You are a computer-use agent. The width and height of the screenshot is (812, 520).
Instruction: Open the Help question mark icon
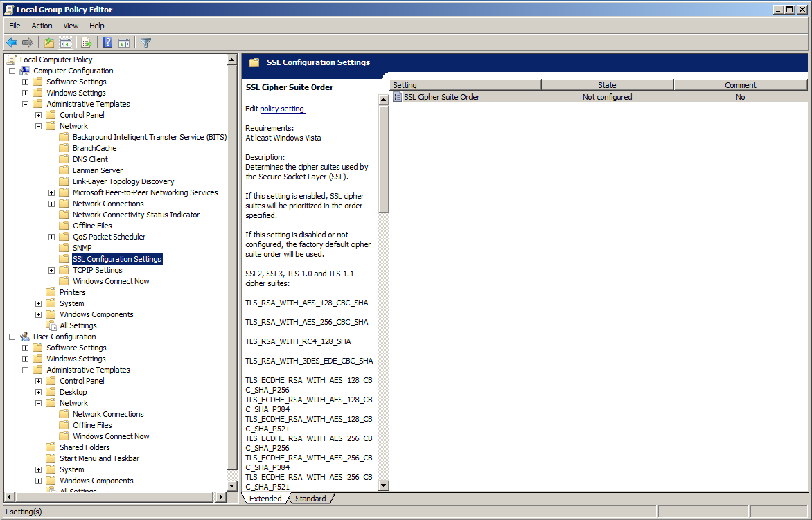click(x=107, y=42)
